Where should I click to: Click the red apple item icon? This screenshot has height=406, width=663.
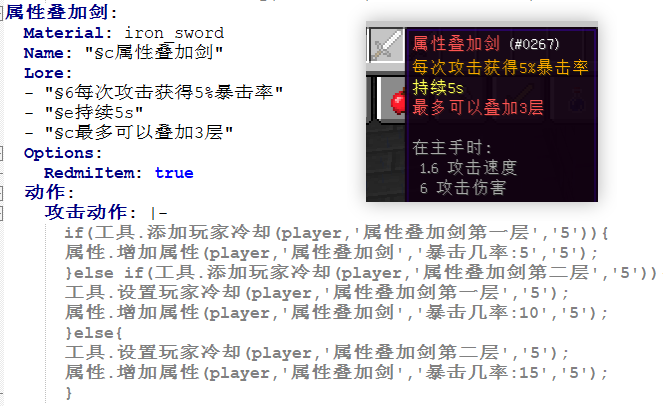[x=397, y=102]
